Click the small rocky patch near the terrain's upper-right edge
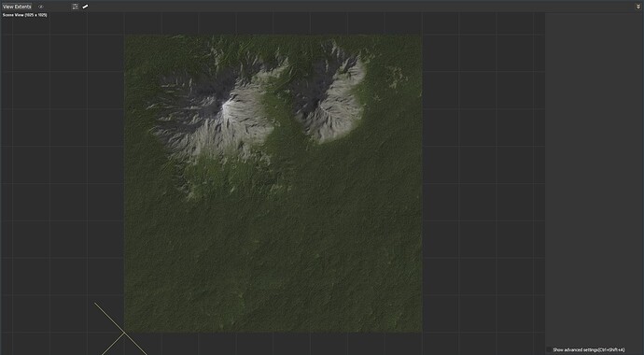Viewport: 644px width, 355px height. 397,77
